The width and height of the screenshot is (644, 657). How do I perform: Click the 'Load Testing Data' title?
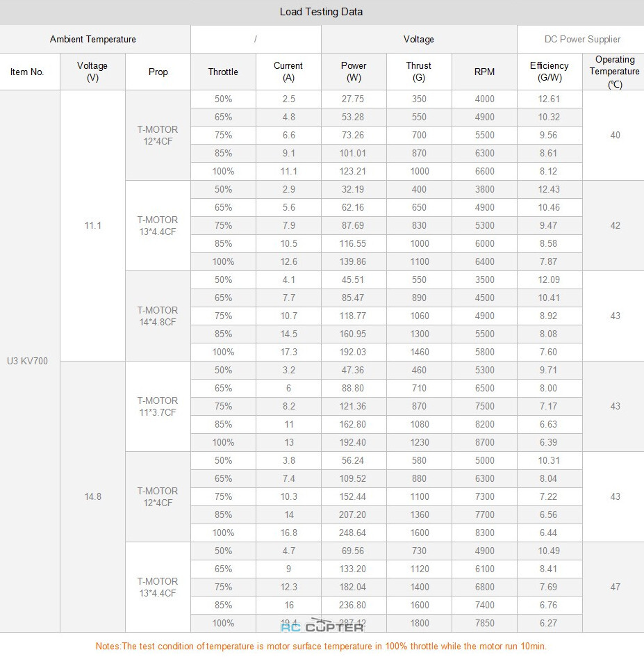(x=321, y=12)
